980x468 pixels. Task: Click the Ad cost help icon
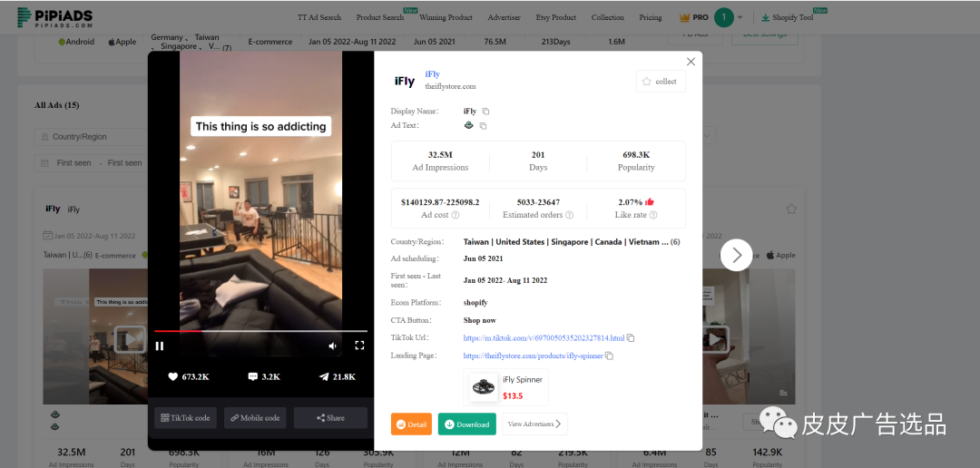(455, 215)
